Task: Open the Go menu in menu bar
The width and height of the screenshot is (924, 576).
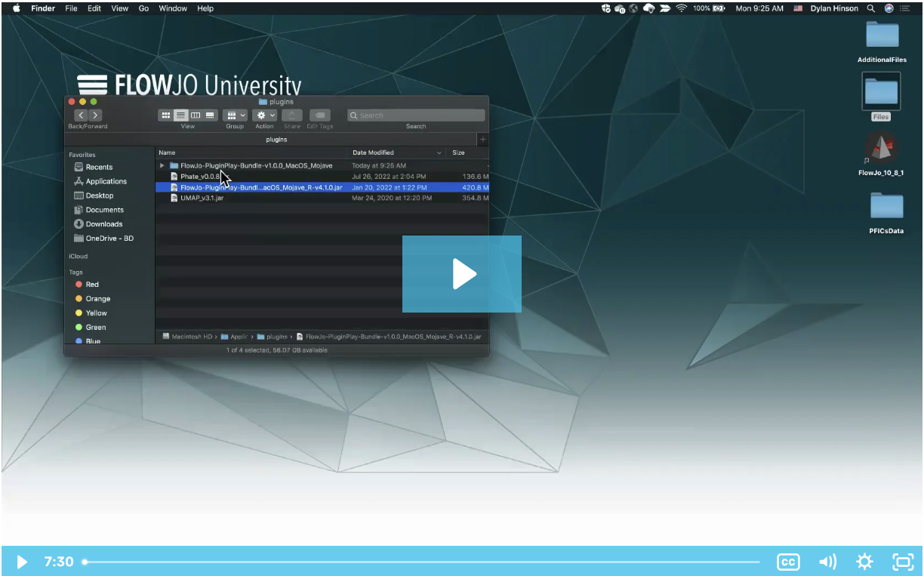Action: [143, 8]
